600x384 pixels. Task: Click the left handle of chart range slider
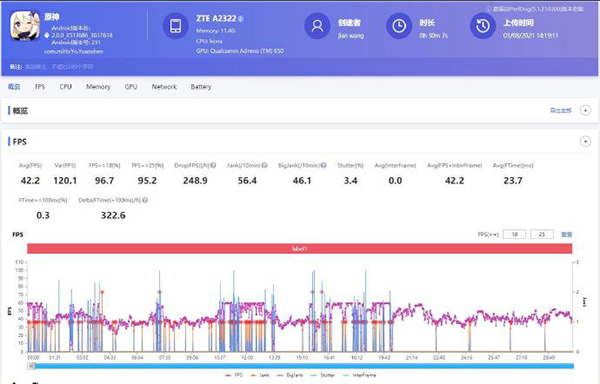pos(32,366)
